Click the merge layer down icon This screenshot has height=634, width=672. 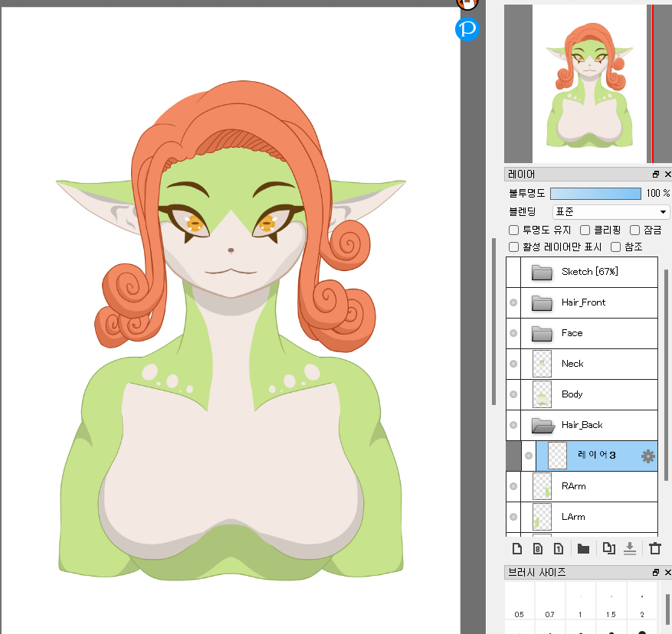630,548
